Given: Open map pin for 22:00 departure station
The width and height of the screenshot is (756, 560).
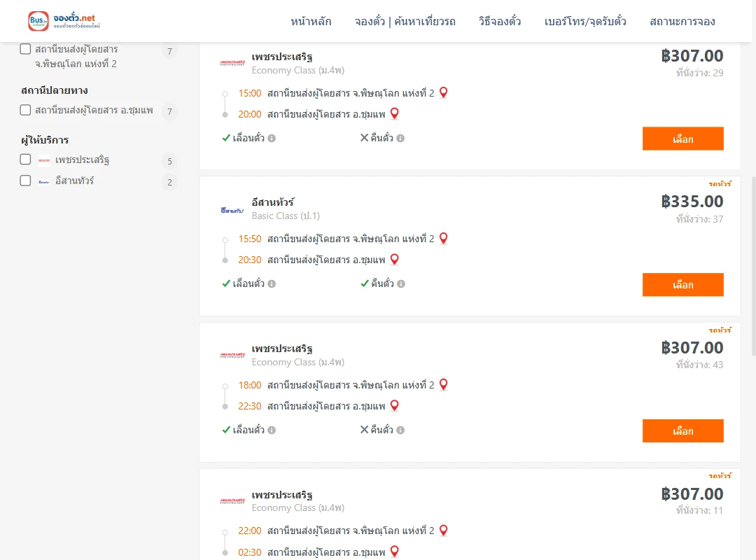Looking at the screenshot, I should pos(444,530).
